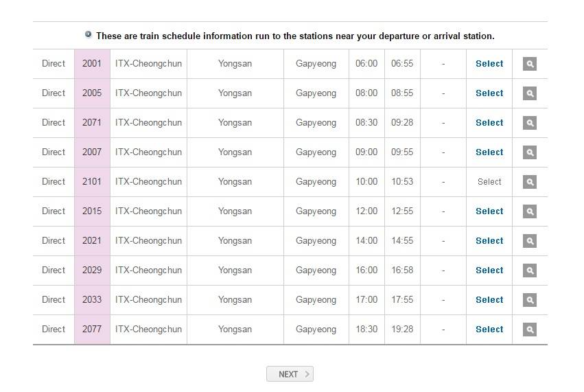This screenshot has width=584, height=392.
Task: Open details magnifier for train 2077
Action: (x=529, y=330)
